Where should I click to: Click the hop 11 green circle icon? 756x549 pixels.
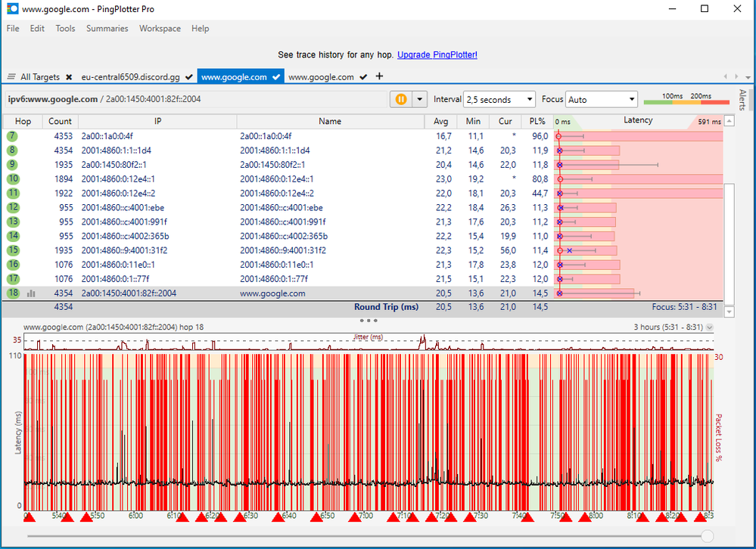(x=13, y=193)
